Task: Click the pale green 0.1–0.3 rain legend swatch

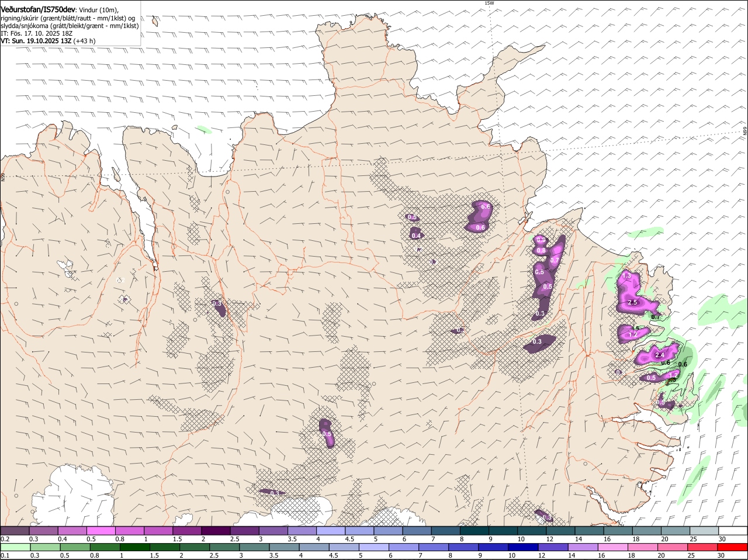Action: [15, 547]
